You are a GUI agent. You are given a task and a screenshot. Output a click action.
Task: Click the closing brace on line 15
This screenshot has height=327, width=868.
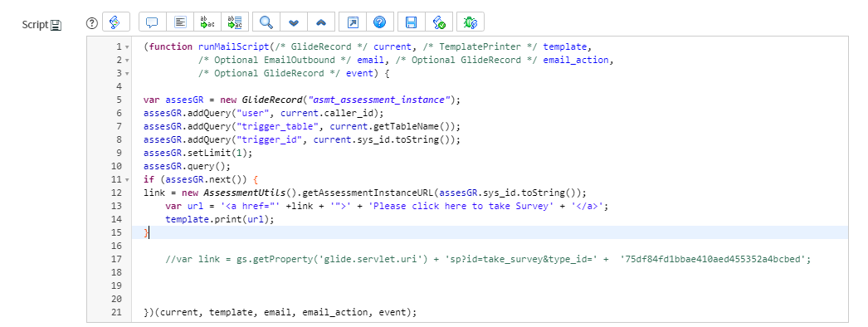146,233
